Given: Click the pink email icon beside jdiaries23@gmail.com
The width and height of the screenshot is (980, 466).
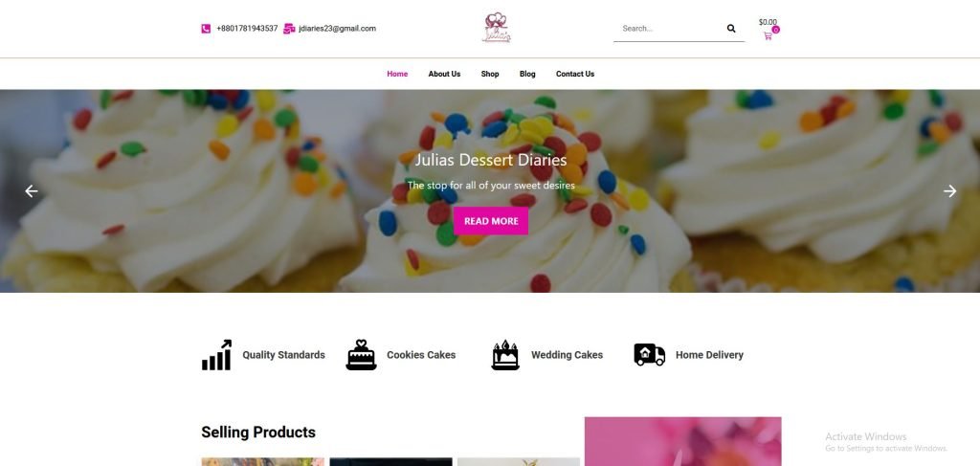Looking at the screenshot, I should 289,29.
